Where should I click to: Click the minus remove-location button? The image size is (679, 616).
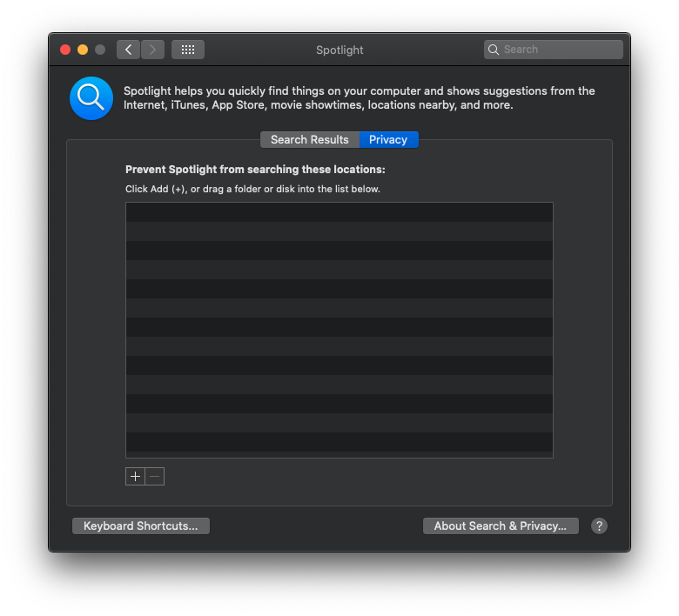pos(155,477)
